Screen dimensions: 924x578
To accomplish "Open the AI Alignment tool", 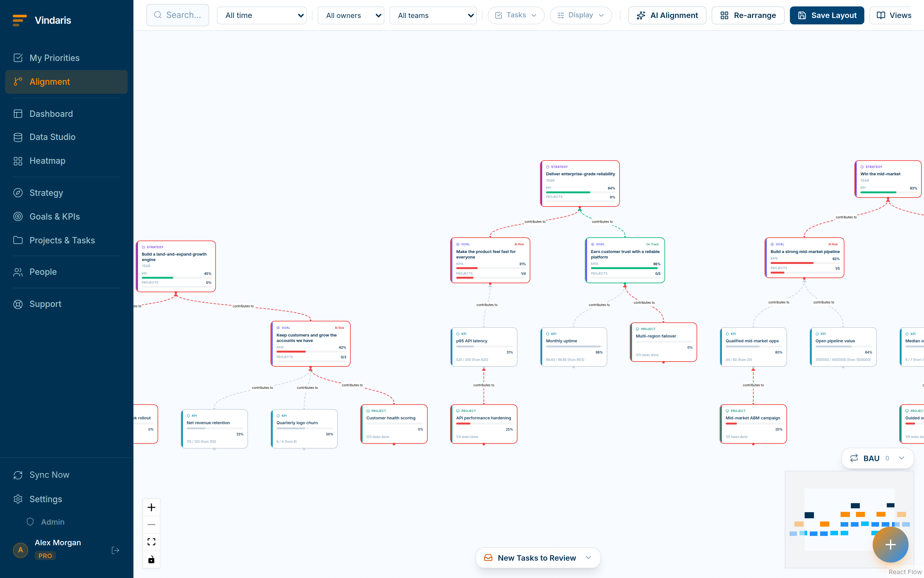I will (x=667, y=15).
